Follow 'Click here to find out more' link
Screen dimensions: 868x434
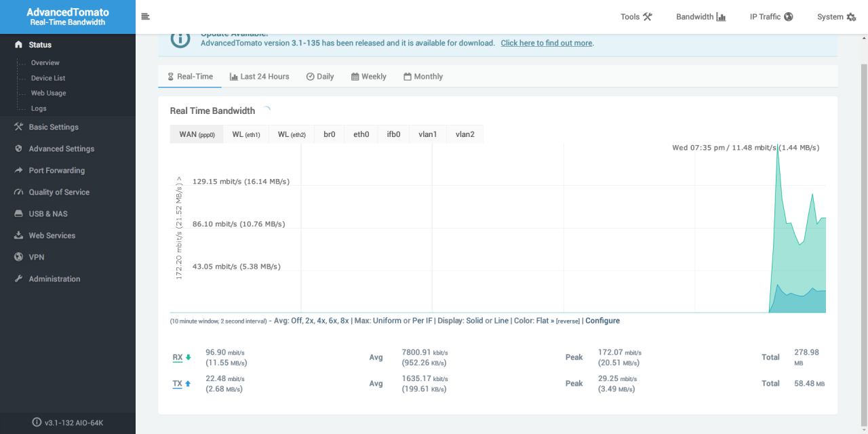point(547,43)
